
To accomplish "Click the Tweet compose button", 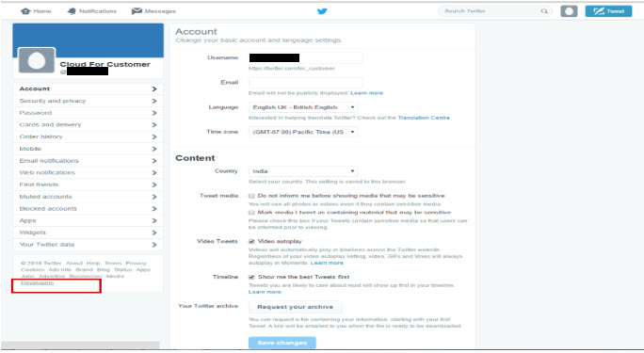I will [x=608, y=11].
